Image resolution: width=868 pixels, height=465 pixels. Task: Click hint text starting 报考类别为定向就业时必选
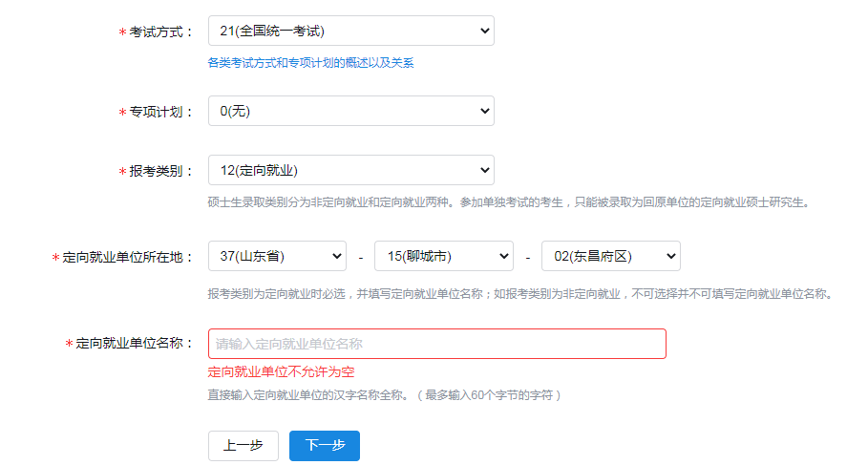(520, 294)
